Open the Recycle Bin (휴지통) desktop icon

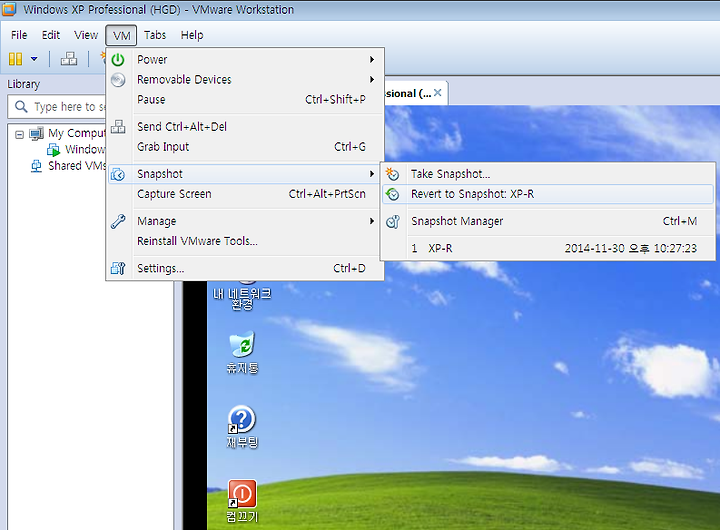pos(242,352)
